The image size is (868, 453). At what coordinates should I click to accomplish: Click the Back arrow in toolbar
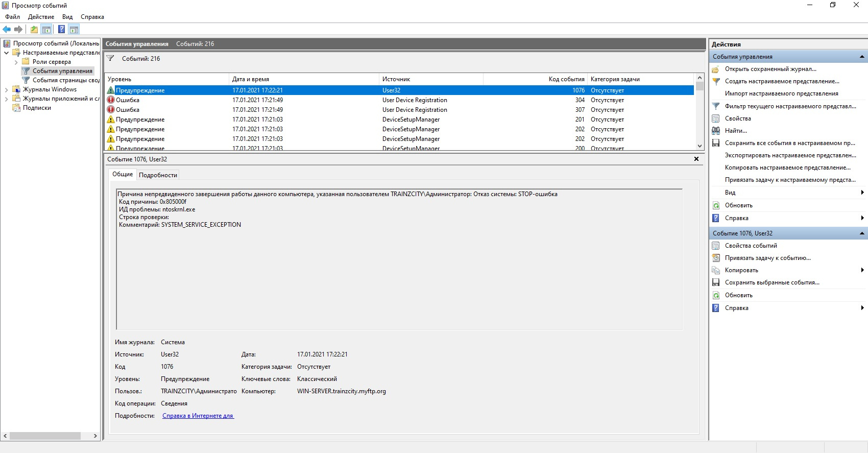(x=7, y=29)
